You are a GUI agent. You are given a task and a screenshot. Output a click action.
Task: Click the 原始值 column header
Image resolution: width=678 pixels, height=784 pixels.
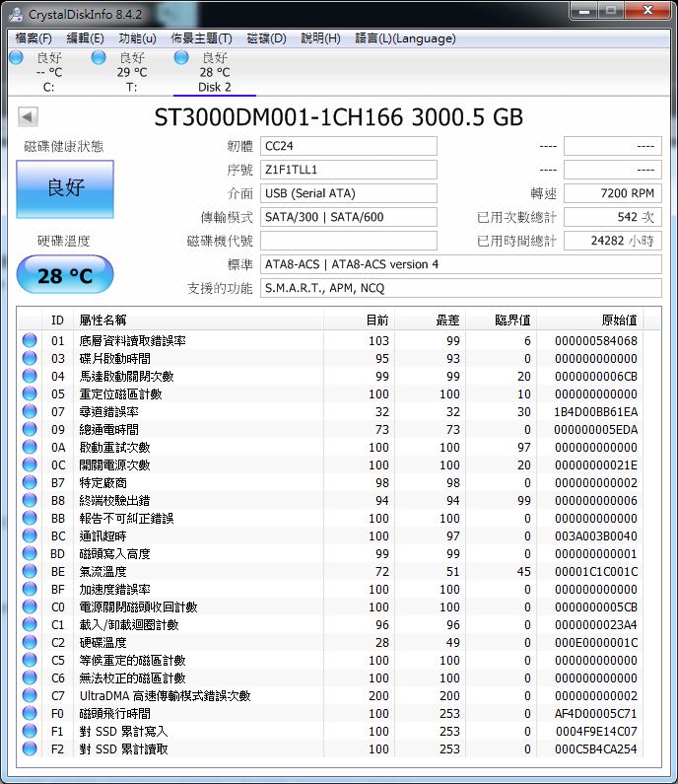pos(590,320)
